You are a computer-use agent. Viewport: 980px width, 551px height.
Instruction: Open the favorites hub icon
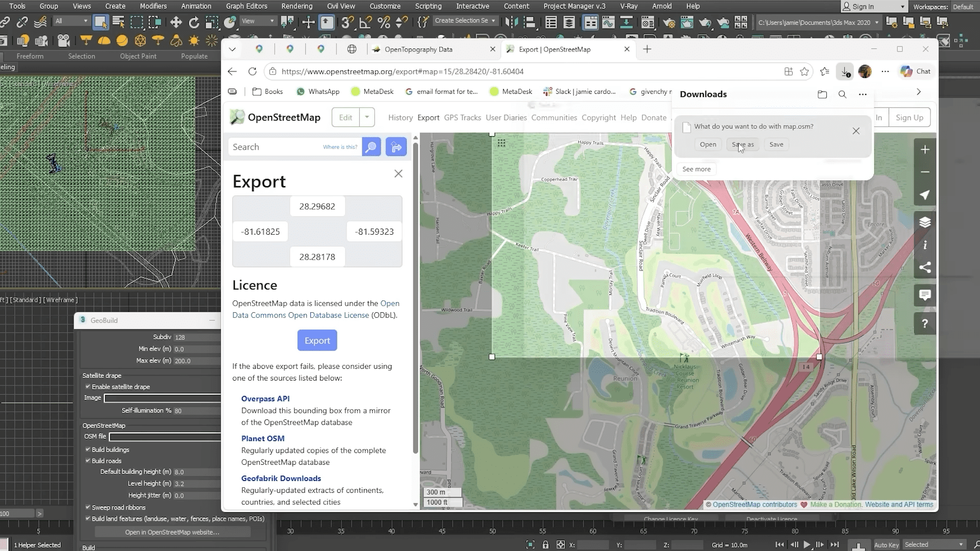pos(825,71)
